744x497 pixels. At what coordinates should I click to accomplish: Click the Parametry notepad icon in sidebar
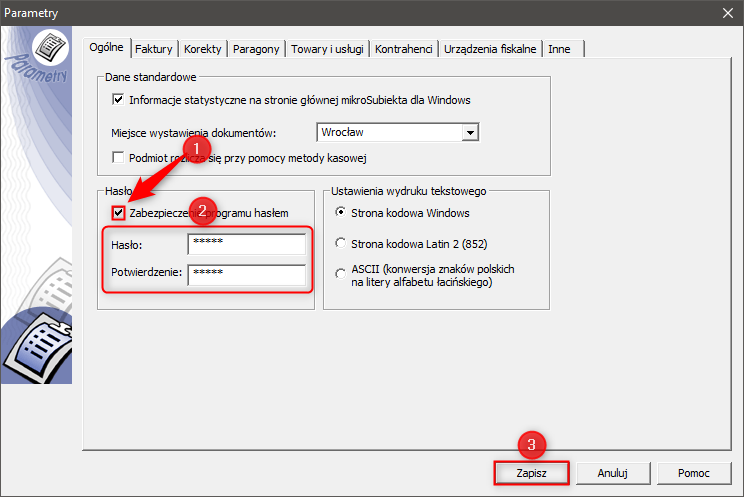[x=50, y=47]
